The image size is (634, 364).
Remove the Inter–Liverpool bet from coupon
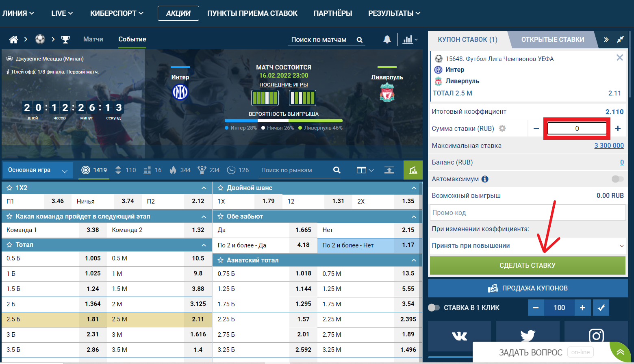click(619, 58)
